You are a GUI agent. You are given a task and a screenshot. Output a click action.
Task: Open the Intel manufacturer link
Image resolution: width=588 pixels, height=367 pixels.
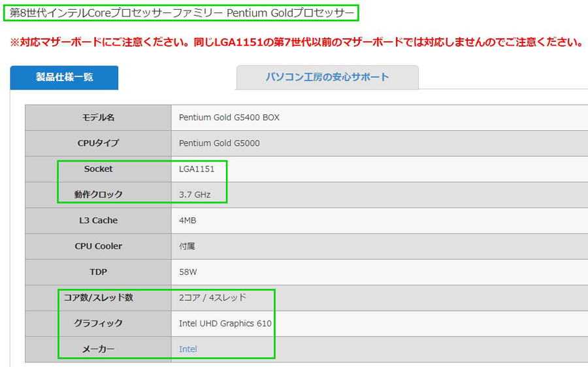click(x=188, y=349)
